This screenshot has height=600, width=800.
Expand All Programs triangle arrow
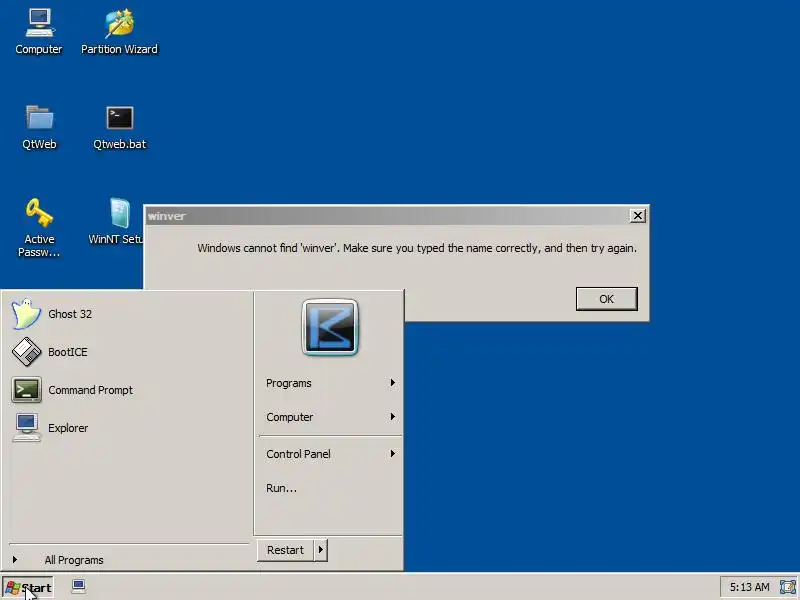pos(15,560)
